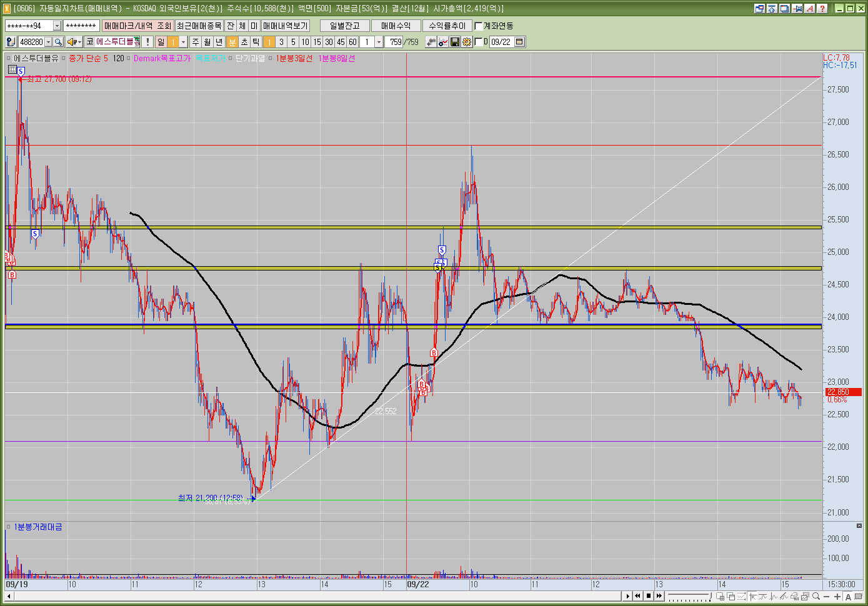This screenshot has width=868, height=606.
Task: Toggle the 일 (daily) period button
Action: (161, 42)
